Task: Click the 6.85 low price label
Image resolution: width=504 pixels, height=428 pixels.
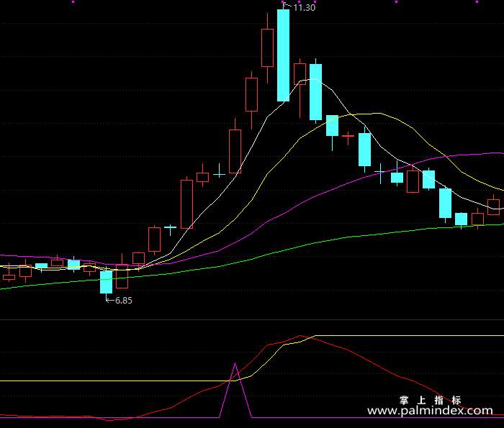Action: [123, 301]
